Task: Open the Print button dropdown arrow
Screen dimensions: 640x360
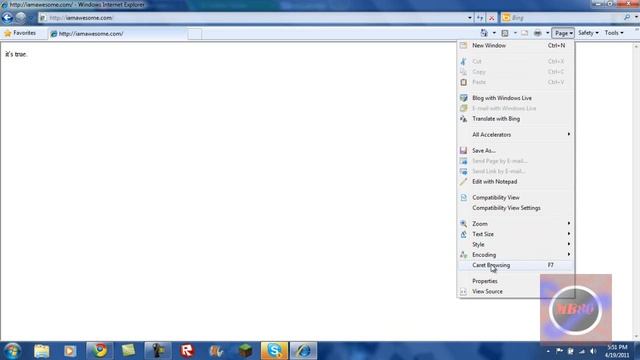Action: tap(547, 33)
